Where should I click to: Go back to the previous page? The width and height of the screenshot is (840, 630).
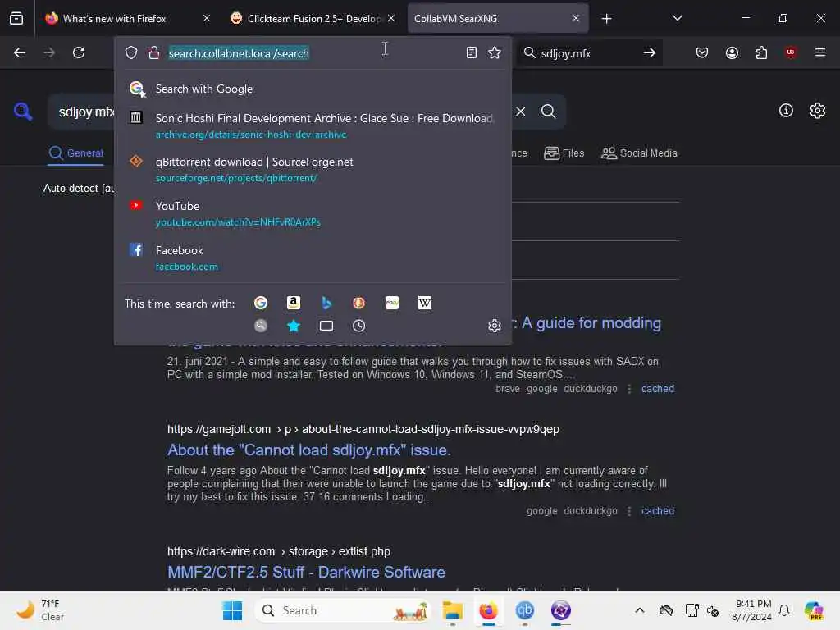[20, 52]
